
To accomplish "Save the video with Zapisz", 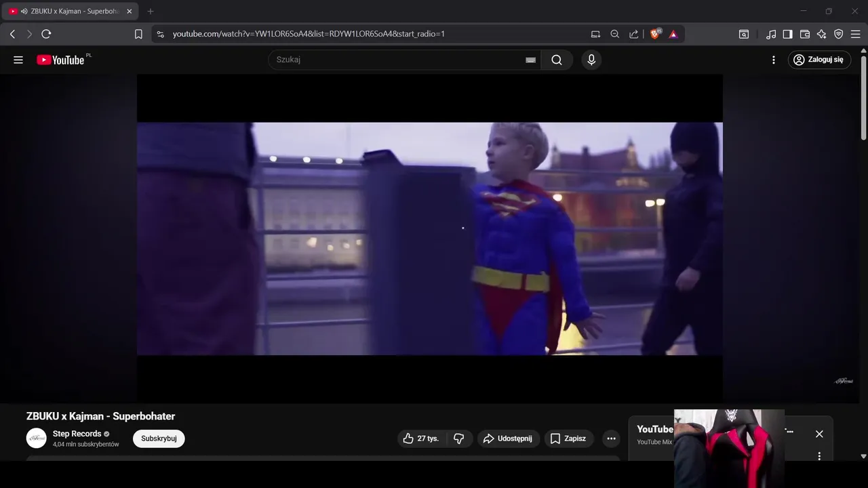I will point(569,439).
